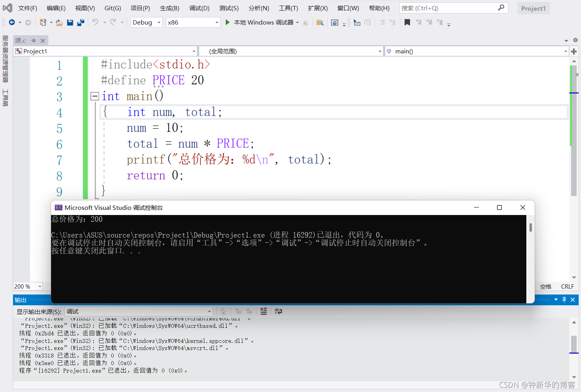This screenshot has width=581, height=392.
Task: Close the 输出 output panel
Action: 573,300
